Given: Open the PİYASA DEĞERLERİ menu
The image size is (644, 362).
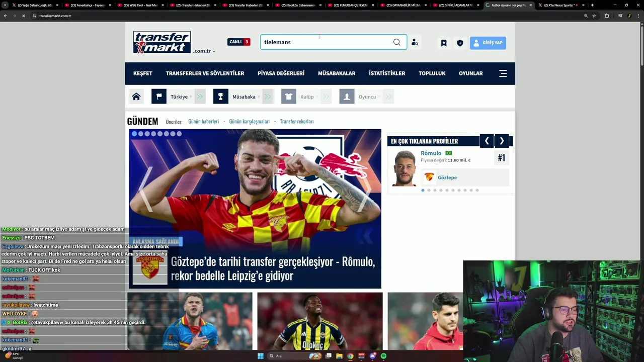Looking at the screenshot, I should (x=281, y=73).
